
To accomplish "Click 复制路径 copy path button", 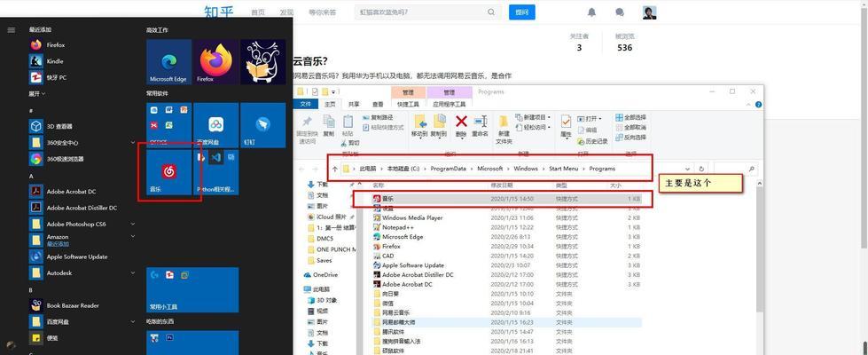I will click(378, 118).
